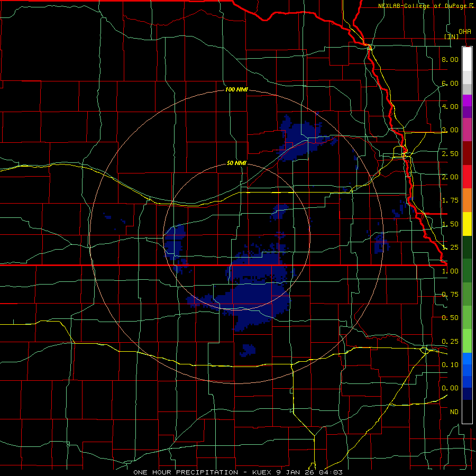This screenshot has height=476, width=476.
Task: Click the 0.50 scale value
Action: [450, 318]
